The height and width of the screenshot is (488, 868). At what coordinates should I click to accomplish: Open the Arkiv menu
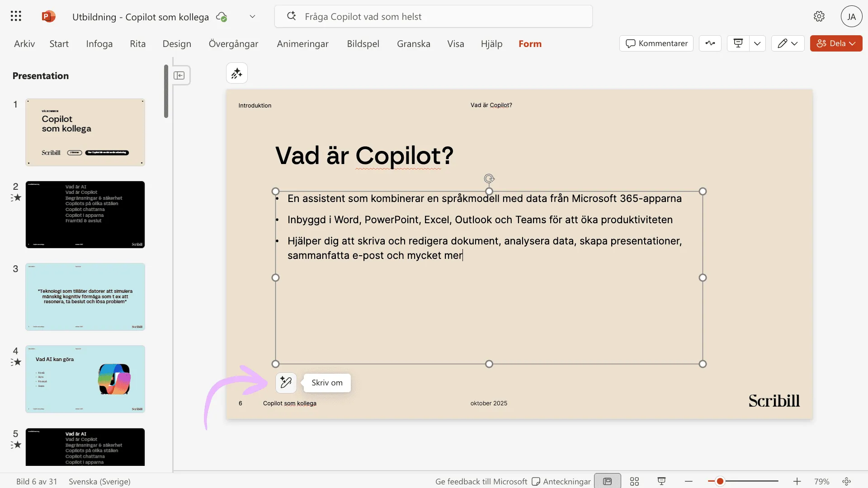pos(24,44)
